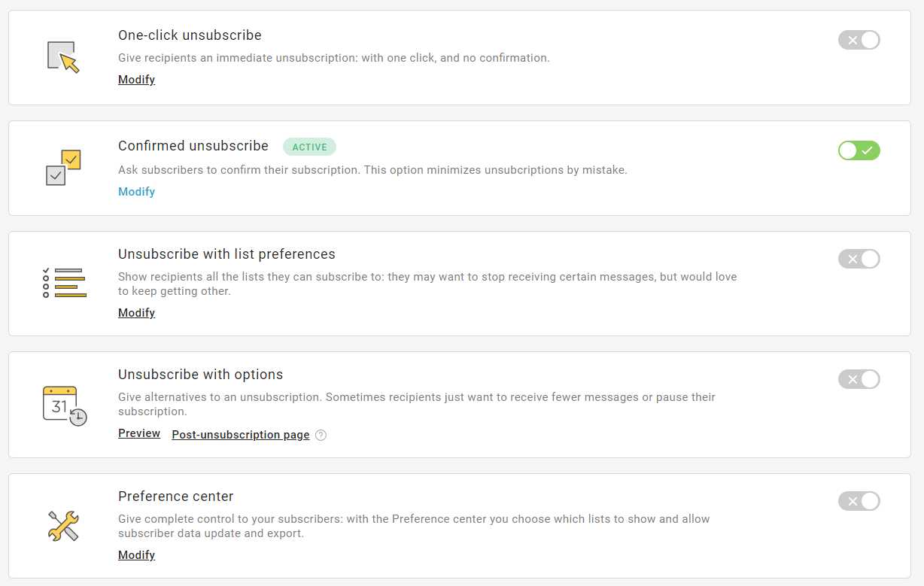Screen dimensions: 924x586
Task: Disable the Confirmed unsubscribe toggle
Action: pos(859,150)
